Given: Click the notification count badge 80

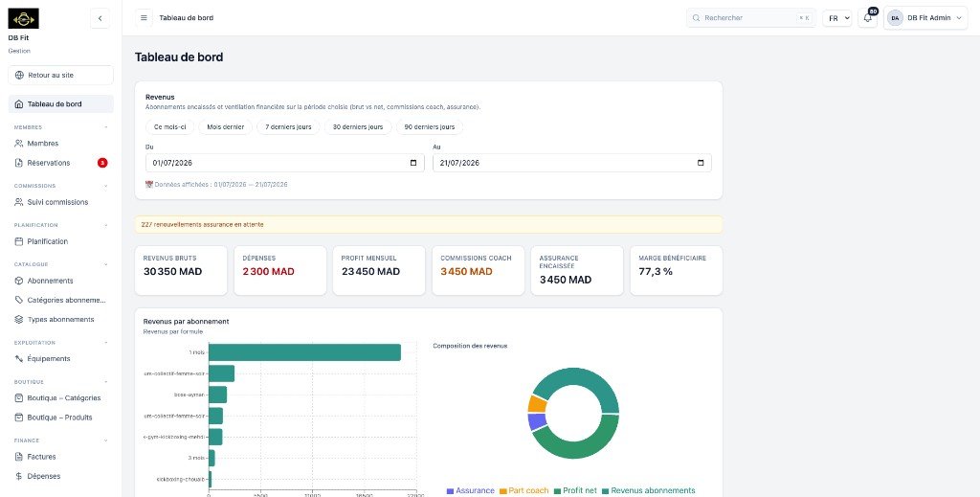Looking at the screenshot, I should coord(873,11).
